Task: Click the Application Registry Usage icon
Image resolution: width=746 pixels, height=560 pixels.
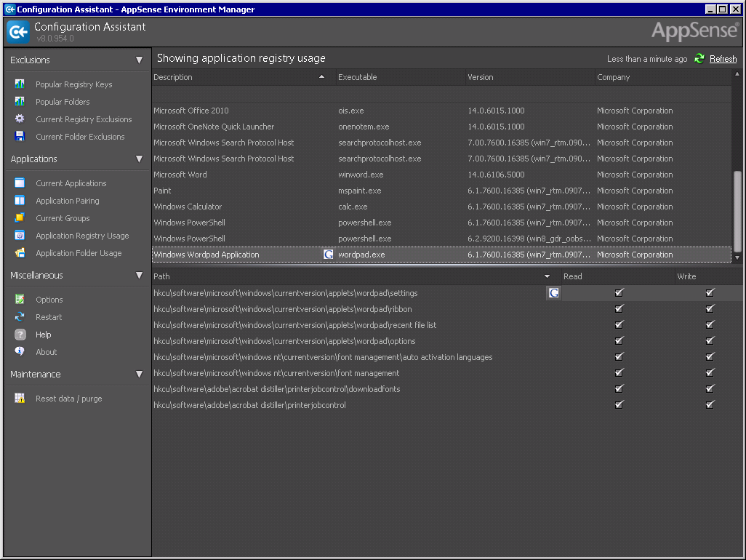Action: [x=20, y=236]
